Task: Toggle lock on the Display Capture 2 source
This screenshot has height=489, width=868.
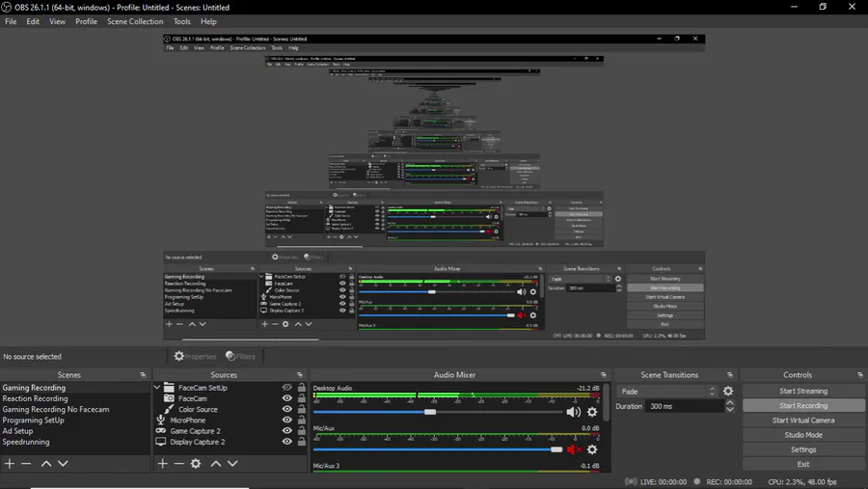Action: (x=301, y=442)
